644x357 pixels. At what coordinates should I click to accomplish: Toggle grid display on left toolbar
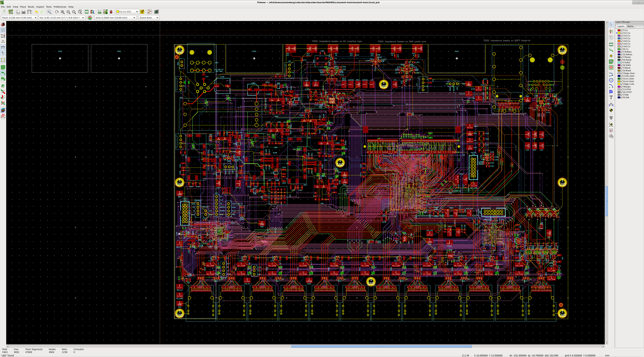(x=3, y=30)
